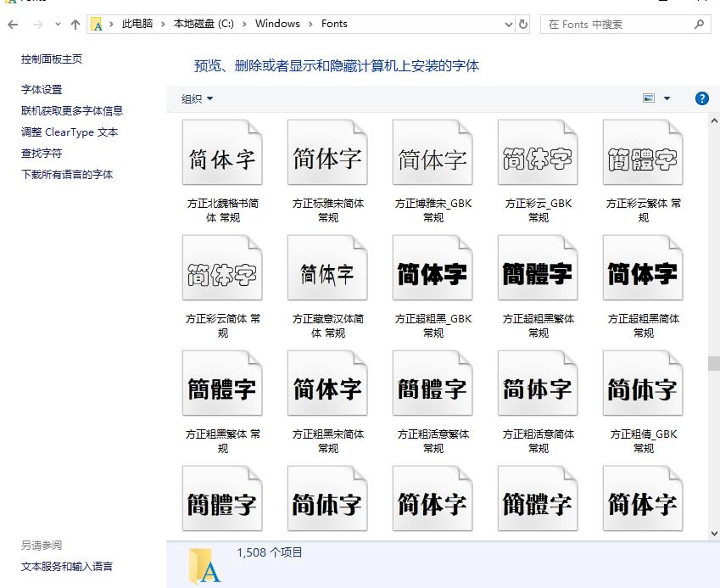Open 文本服务和输入语言 link

67,567
